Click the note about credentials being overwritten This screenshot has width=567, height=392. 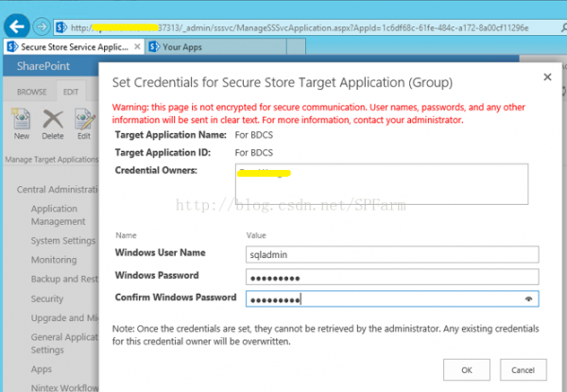325,335
